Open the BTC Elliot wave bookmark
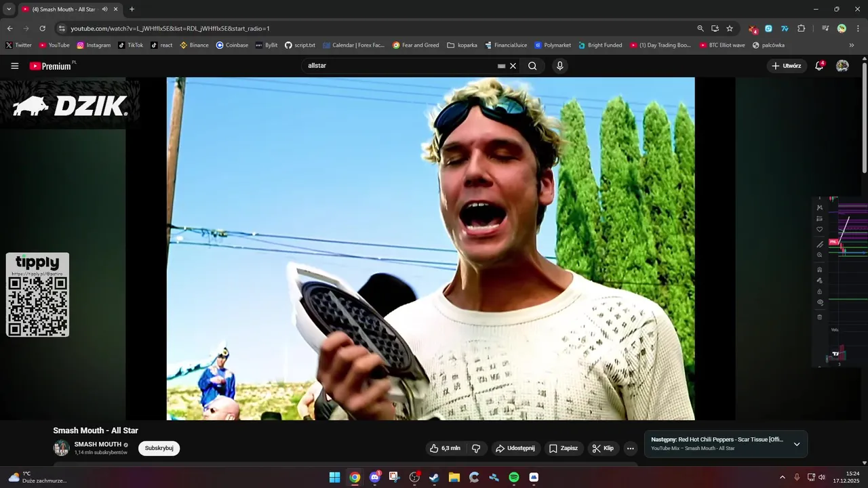The image size is (868, 488). [722, 45]
